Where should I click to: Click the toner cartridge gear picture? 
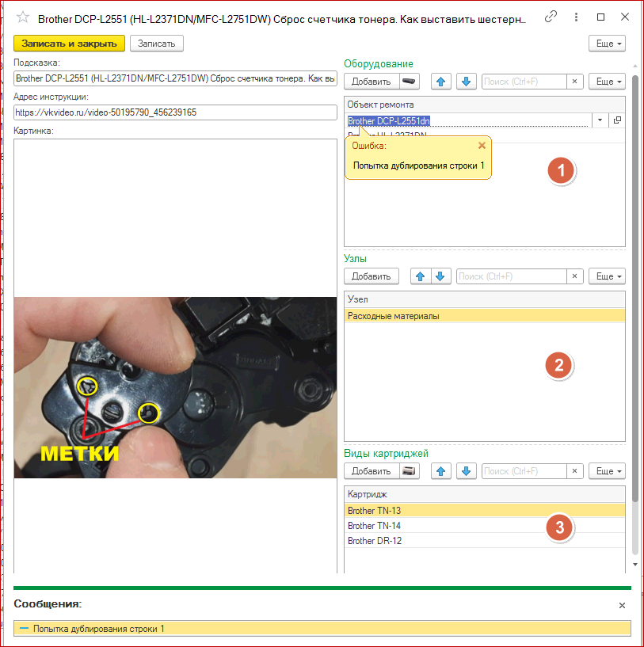coord(175,387)
